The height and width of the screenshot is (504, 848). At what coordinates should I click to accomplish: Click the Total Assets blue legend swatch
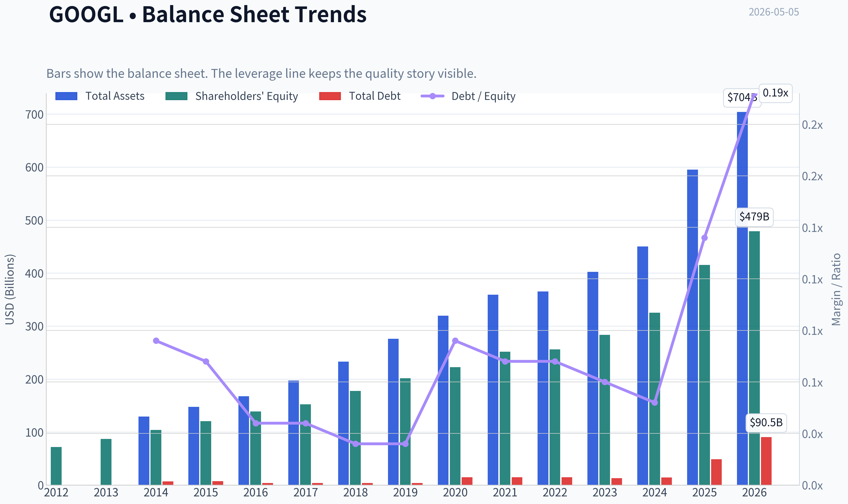click(66, 96)
